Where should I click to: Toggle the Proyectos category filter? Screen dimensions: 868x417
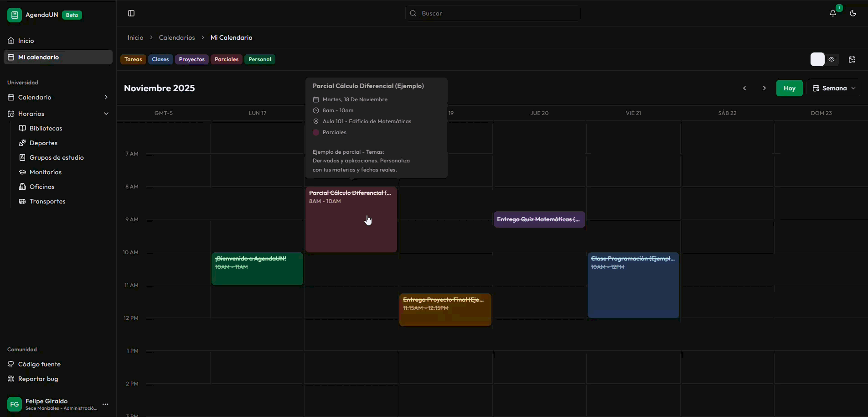point(192,59)
